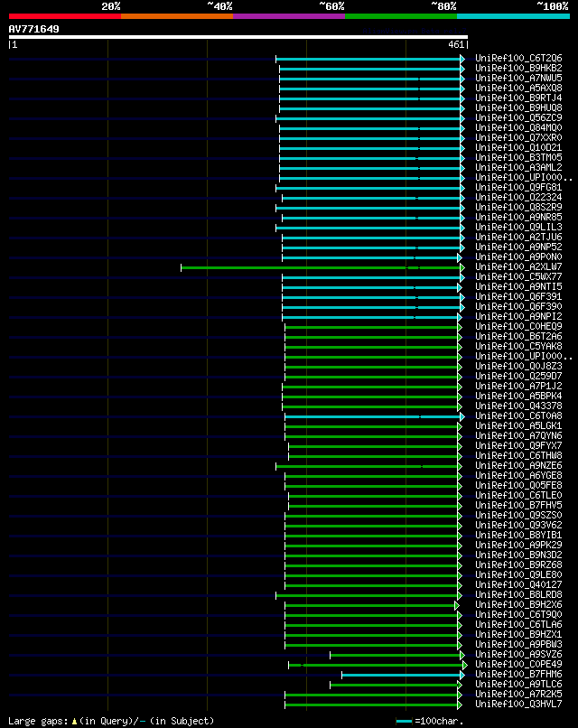Click the orange ~40% identity legend bar

pyautogui.click(x=177, y=16)
